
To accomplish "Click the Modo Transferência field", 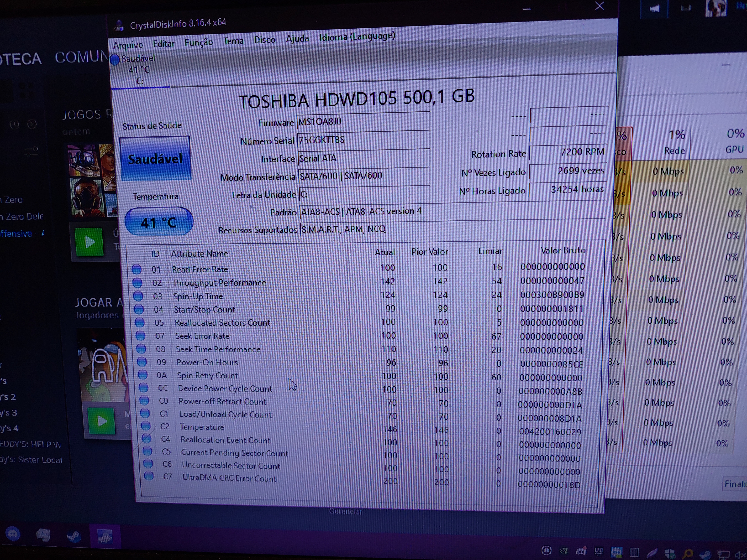I will [364, 176].
